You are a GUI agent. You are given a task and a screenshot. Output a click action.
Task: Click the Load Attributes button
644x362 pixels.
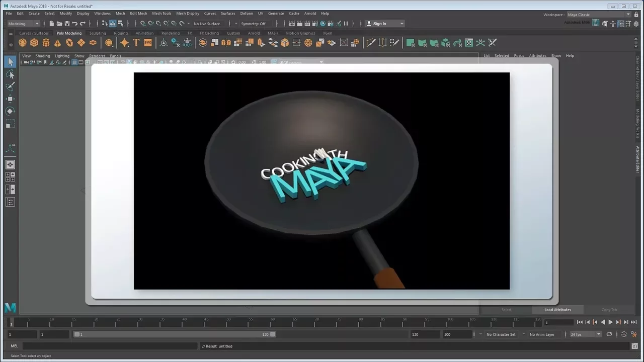point(557,310)
